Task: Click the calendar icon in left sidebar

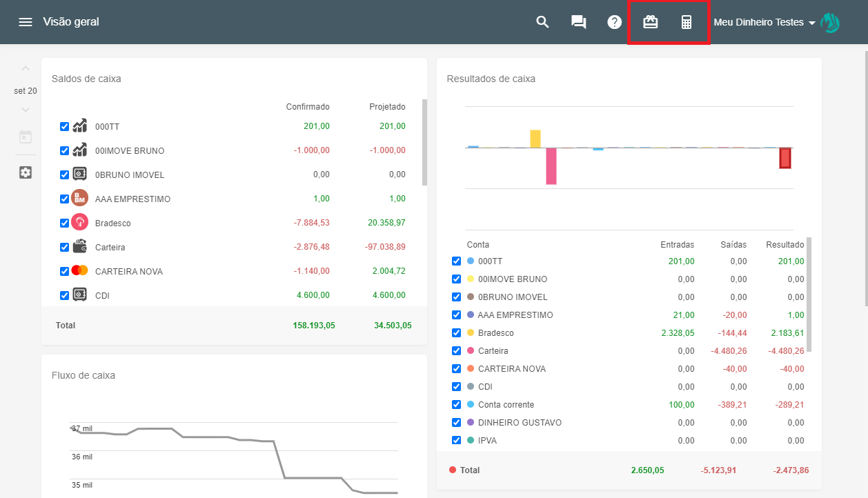Action: [26, 137]
